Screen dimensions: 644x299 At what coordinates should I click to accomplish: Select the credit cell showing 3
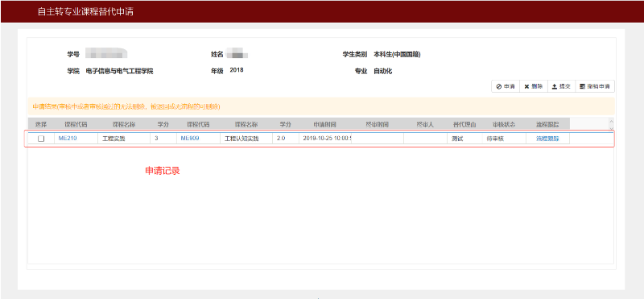point(163,139)
